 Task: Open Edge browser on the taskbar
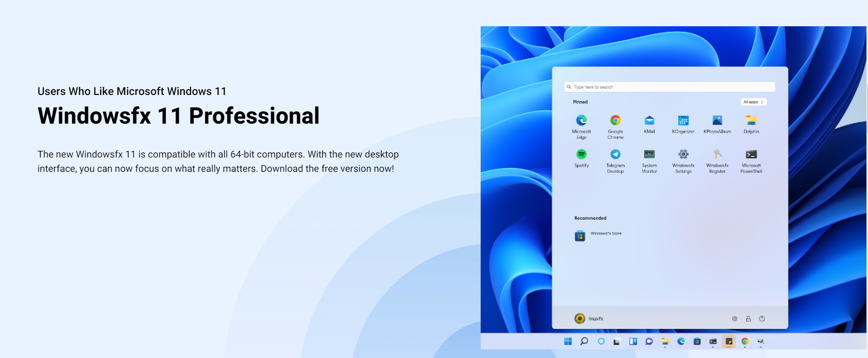coord(681,341)
